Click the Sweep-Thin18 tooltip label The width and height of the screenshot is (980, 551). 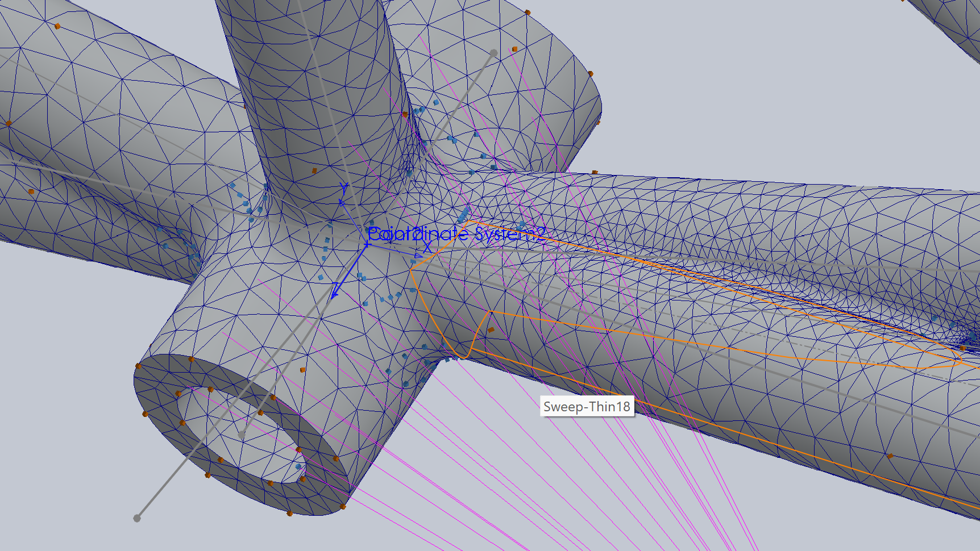pyautogui.click(x=587, y=406)
